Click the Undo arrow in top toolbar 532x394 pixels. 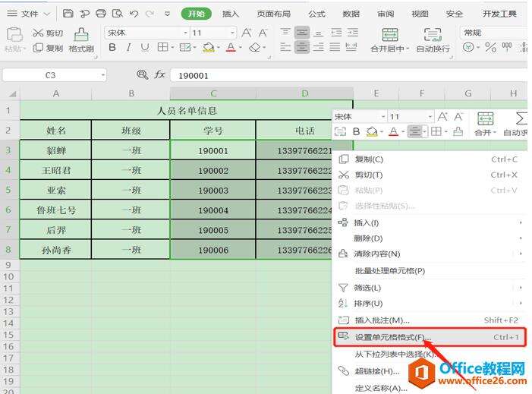pyautogui.click(x=134, y=14)
